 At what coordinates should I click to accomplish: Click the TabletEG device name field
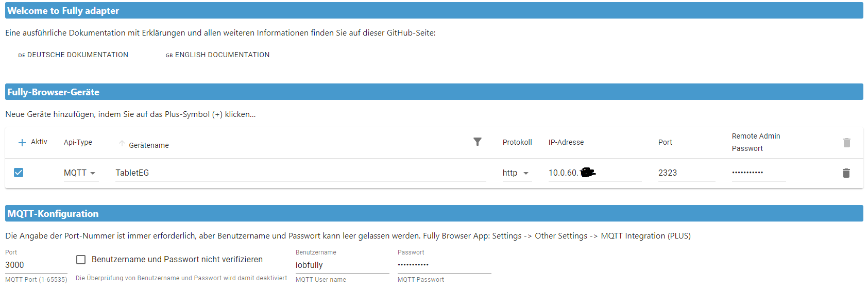(300, 173)
